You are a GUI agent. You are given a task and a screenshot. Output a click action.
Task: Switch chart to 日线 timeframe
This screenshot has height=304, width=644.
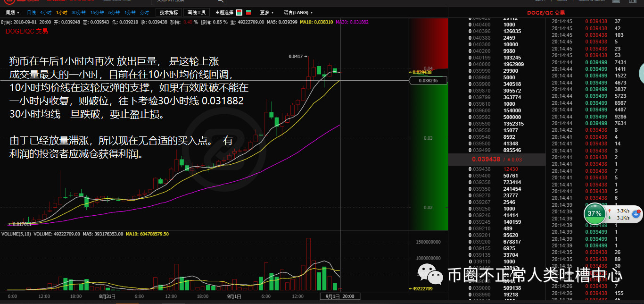coord(31,12)
